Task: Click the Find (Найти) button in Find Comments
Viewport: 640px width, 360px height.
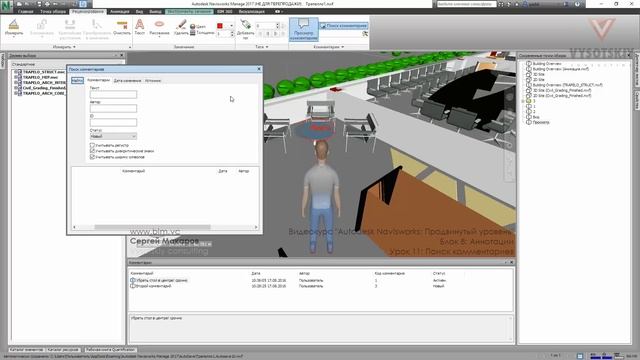Action: (77, 80)
